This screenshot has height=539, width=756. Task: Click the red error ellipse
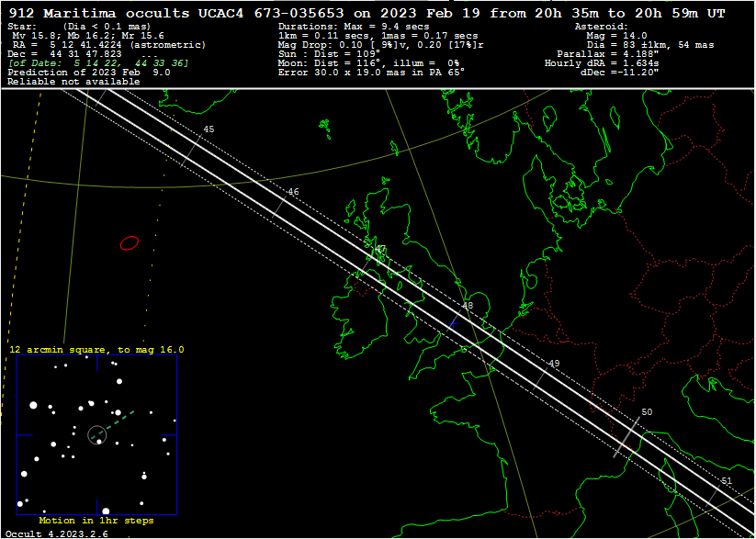click(130, 243)
